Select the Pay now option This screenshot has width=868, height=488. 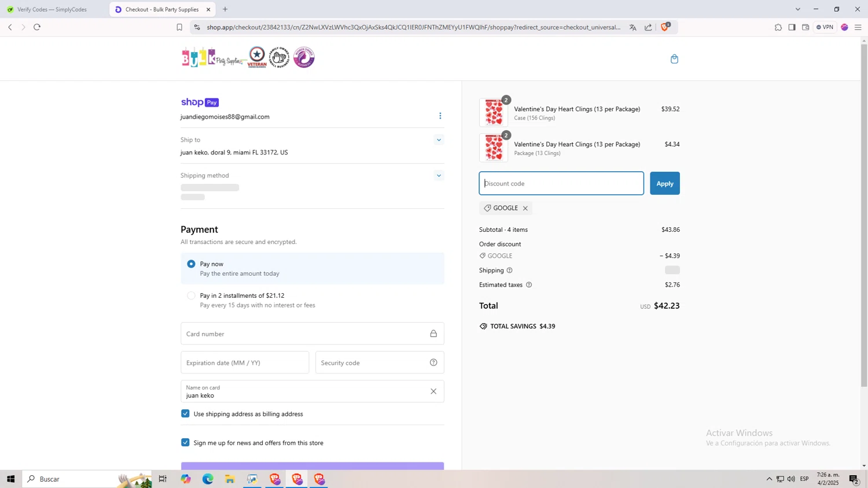[x=191, y=264]
